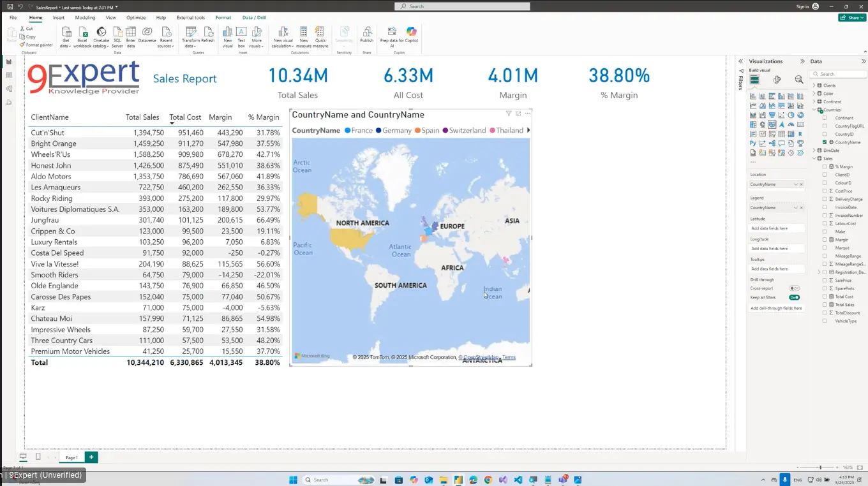Check the CostPrice field
This screenshot has height=486, width=868.
(825, 191)
